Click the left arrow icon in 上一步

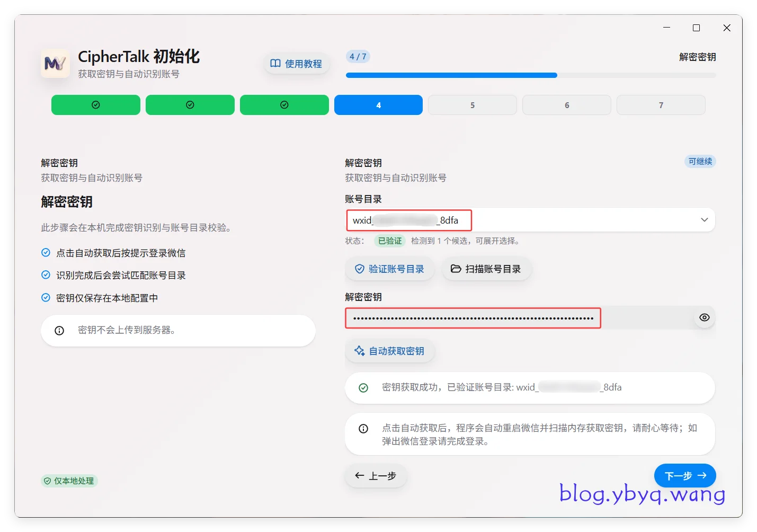click(x=359, y=475)
